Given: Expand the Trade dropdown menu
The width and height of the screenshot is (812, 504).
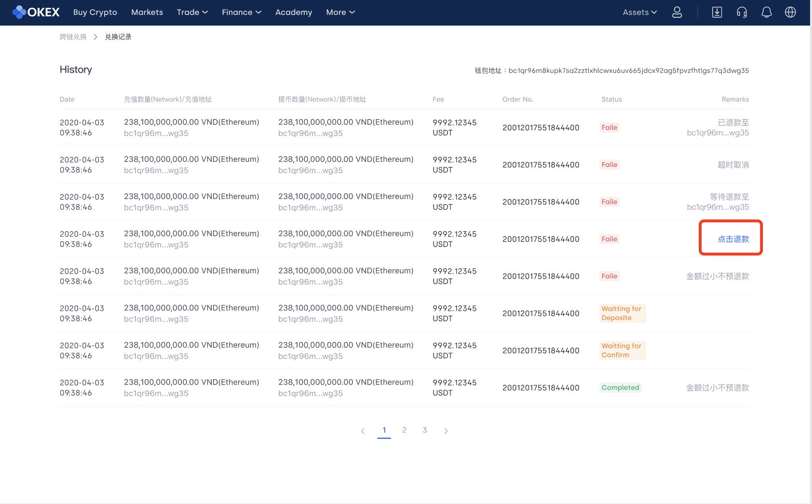Looking at the screenshot, I should click(192, 13).
